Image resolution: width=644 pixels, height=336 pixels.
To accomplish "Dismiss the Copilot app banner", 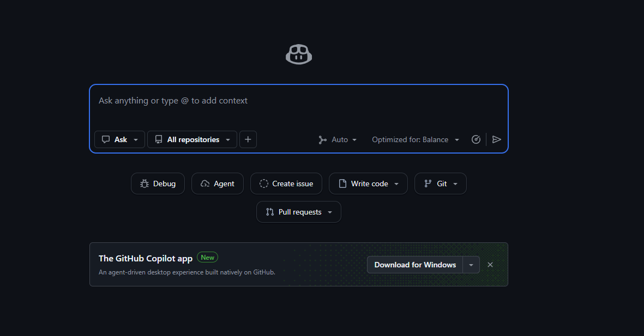I will click(490, 265).
